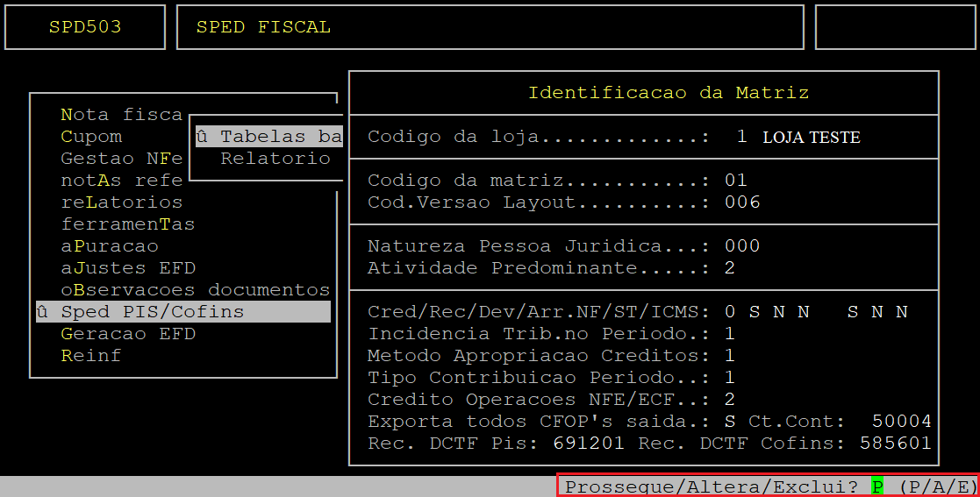Viewport: 980px width, 497px height.
Task: Open the Geracao EFD menu item
Action: click(128, 333)
